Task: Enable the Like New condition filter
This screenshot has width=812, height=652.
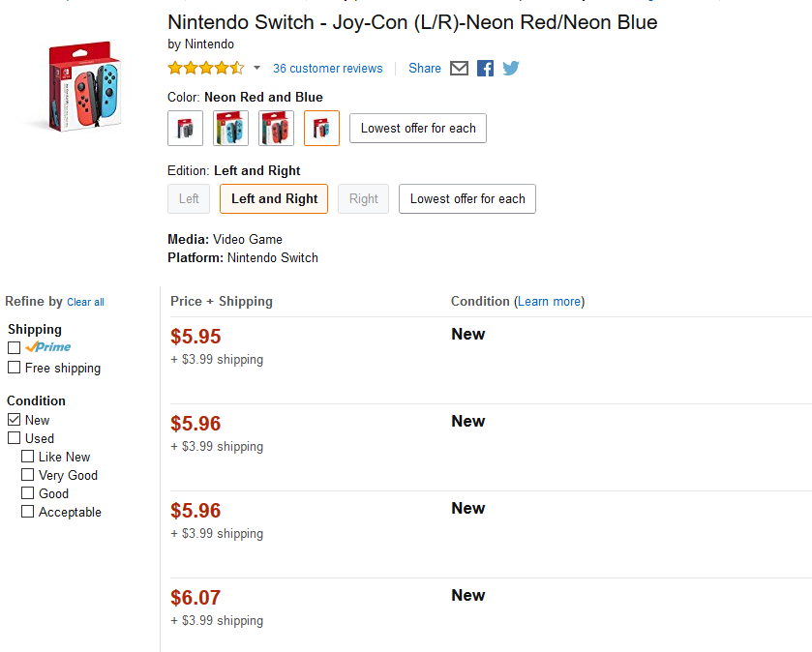Action: (28, 457)
